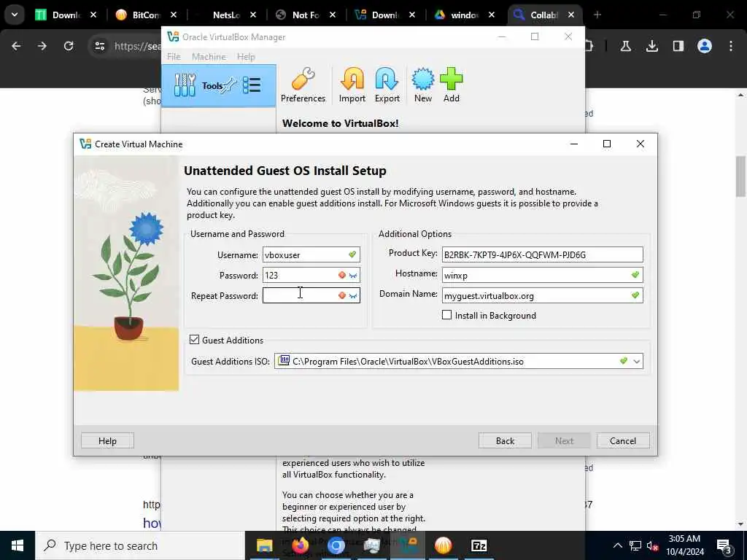Switch to the NetsLo browser tab
Screen dimensions: 747x560
pos(226,15)
